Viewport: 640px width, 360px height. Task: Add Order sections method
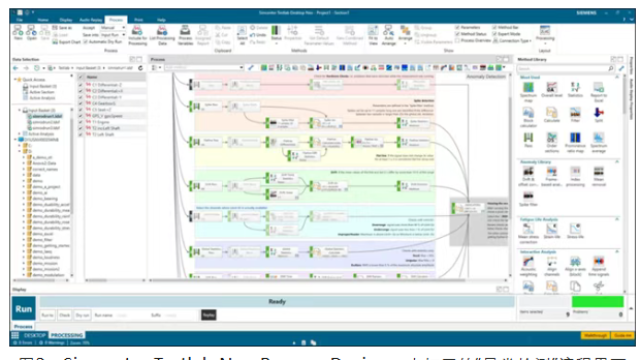pyautogui.click(x=552, y=142)
